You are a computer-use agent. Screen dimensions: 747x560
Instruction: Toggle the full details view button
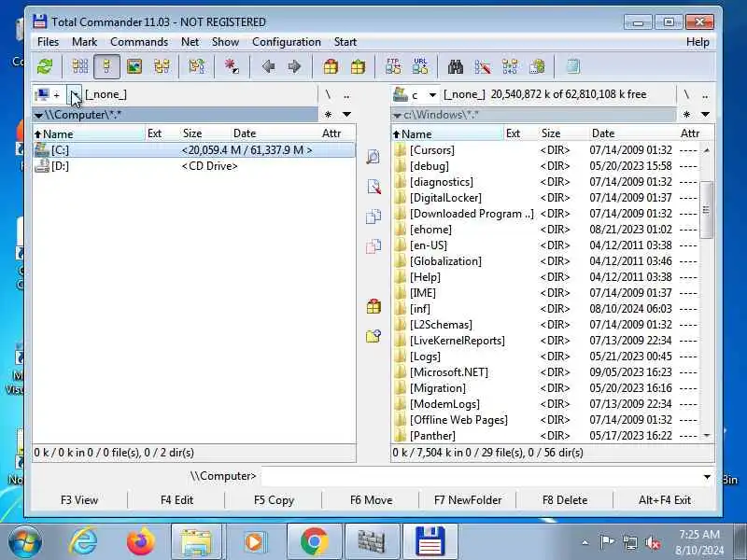[106, 66]
